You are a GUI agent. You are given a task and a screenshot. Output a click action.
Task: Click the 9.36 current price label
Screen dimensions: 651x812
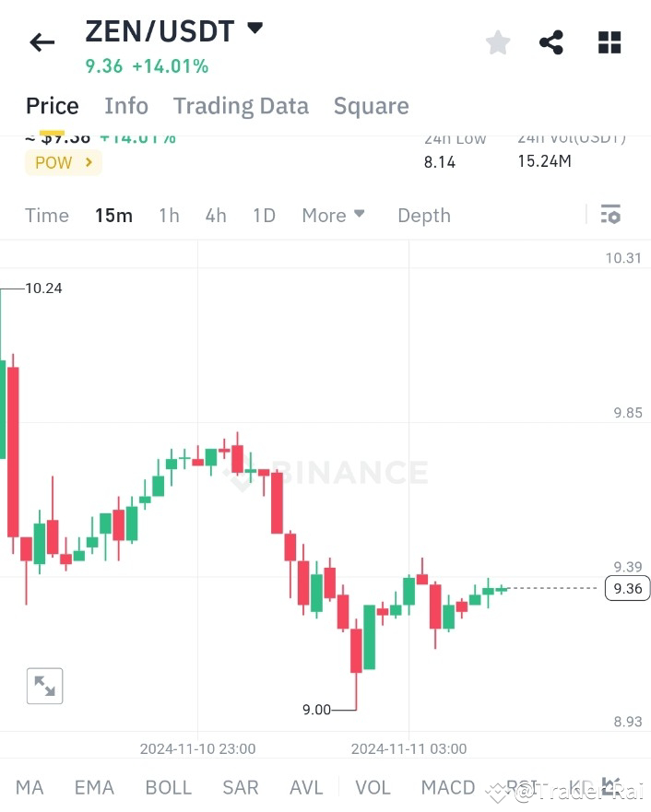627,588
